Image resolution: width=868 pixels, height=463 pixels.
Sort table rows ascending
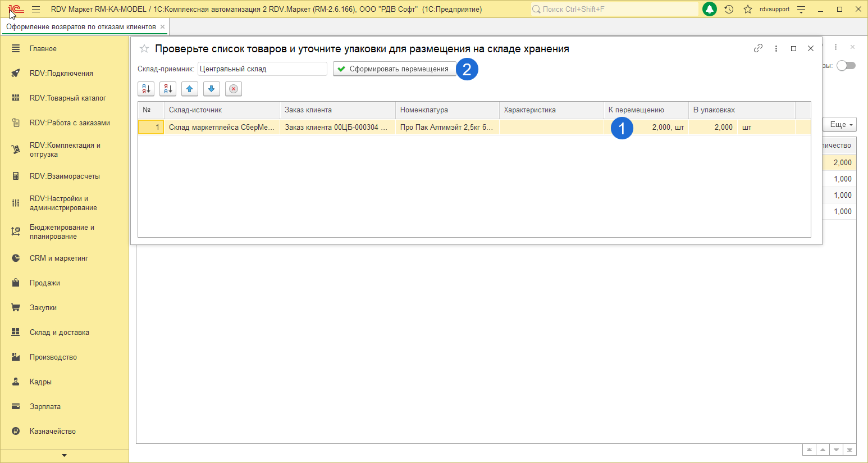[146, 89]
